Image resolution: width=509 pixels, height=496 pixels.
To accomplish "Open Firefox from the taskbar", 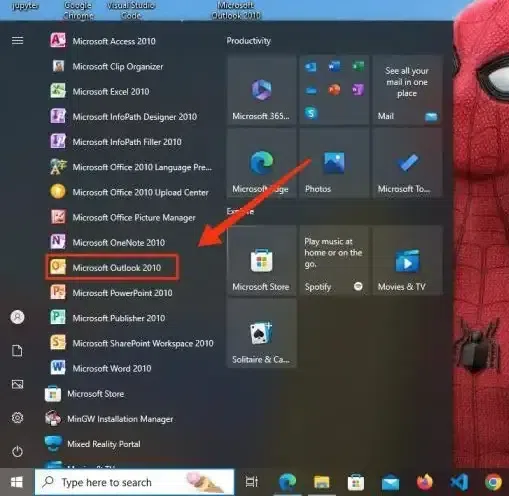I will pyautogui.click(x=425, y=482).
